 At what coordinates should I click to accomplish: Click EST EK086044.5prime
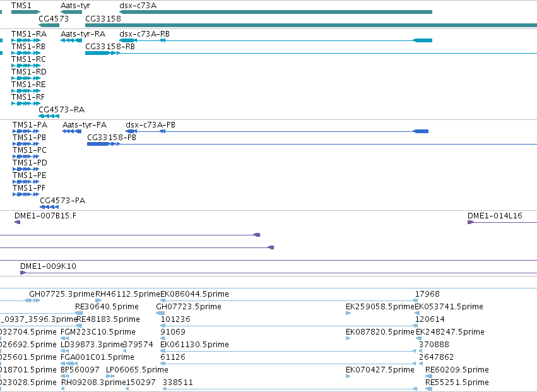pyautogui.click(x=194, y=294)
